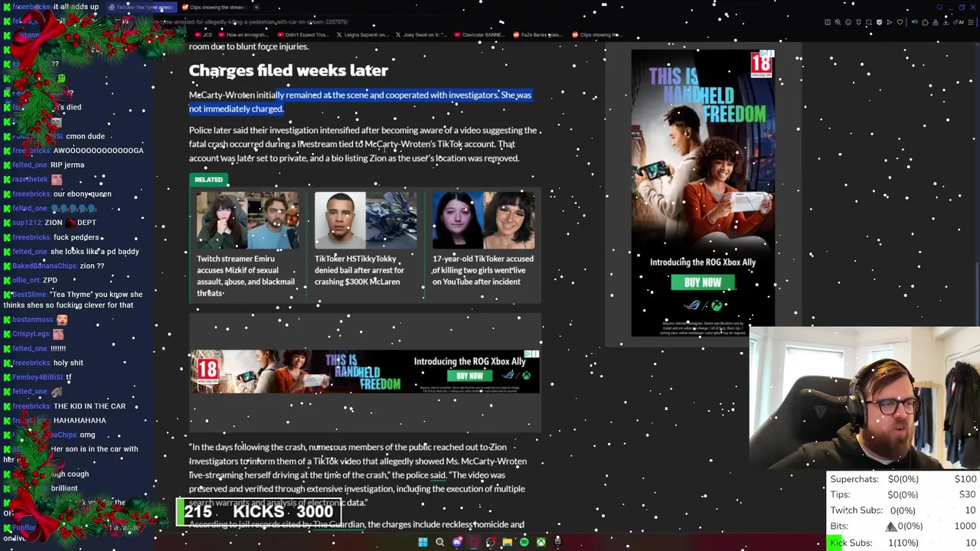Close the sidebar ROG Xbox Ally ad
This screenshot has width=980, height=551.
pyautogui.click(x=769, y=54)
